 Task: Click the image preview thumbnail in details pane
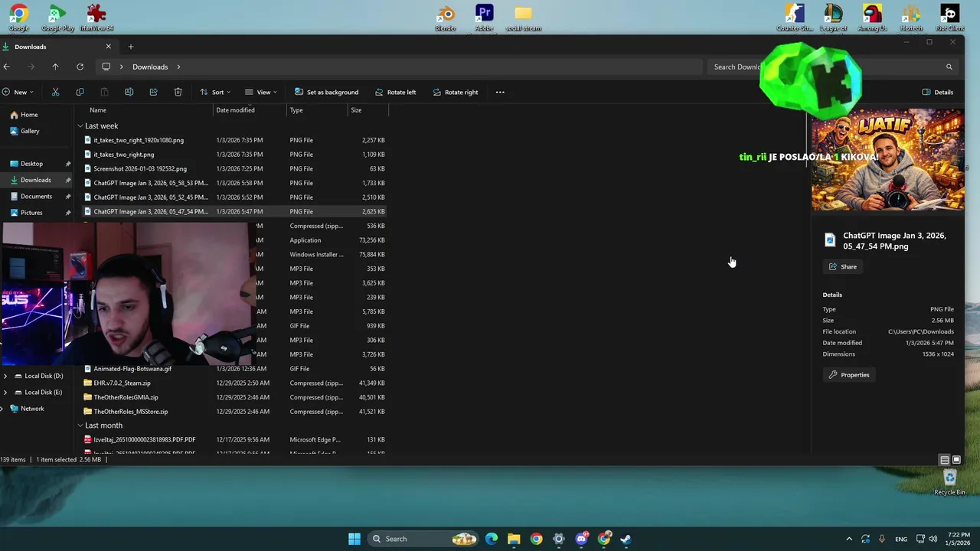pos(887,160)
